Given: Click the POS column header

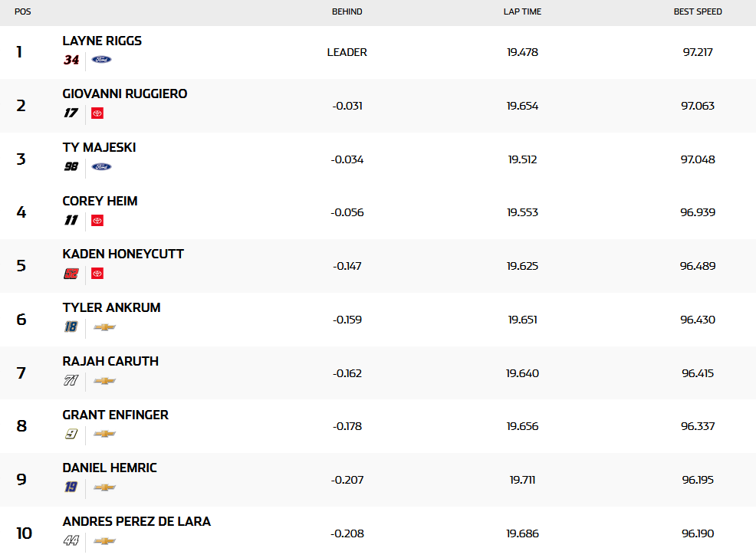Looking at the screenshot, I should [23, 11].
